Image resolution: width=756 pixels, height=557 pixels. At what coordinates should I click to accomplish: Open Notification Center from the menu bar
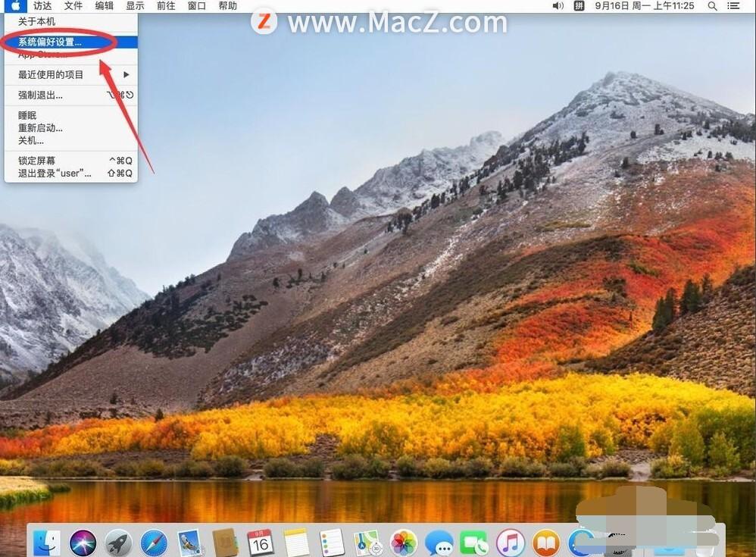[x=733, y=6]
